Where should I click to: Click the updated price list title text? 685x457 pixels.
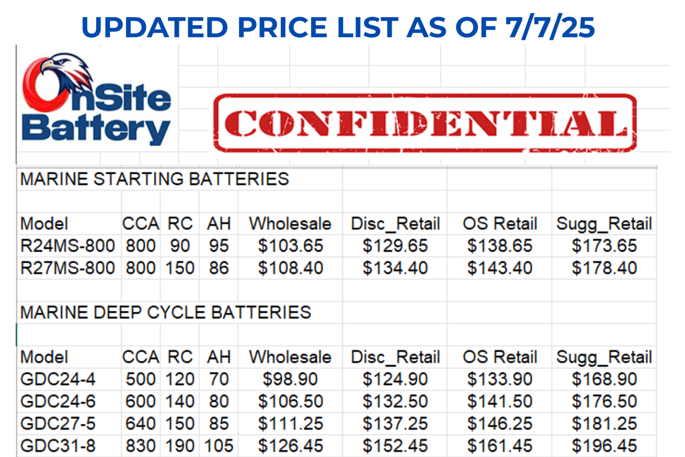(x=338, y=27)
